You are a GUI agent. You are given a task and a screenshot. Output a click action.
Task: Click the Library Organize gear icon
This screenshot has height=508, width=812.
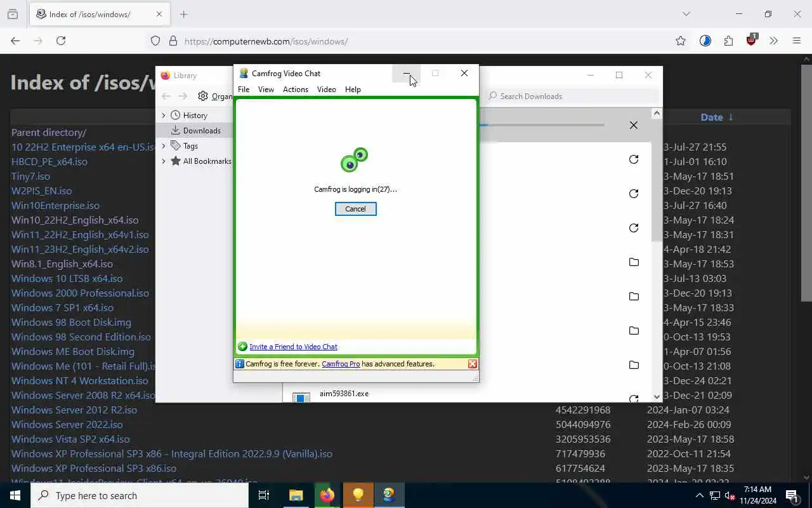[x=203, y=97]
